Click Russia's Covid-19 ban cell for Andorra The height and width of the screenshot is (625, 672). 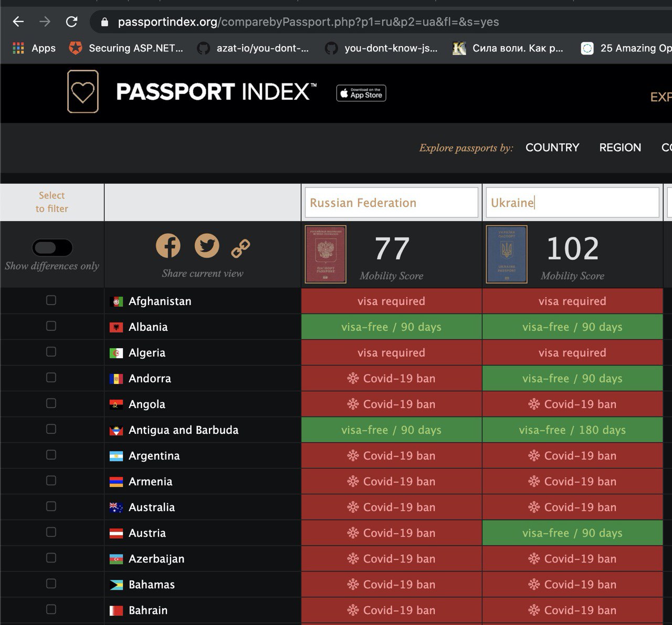click(392, 379)
